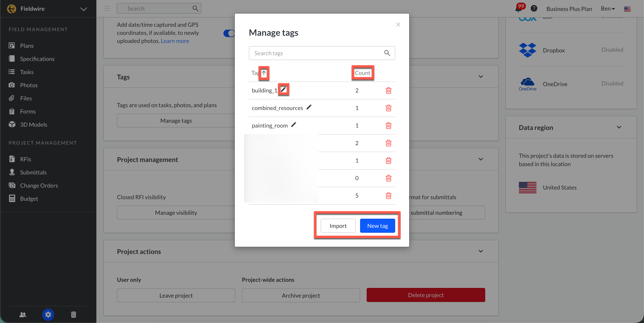644x323 pixels.
Task: Click the US flag language icon in header
Action: tap(627, 9)
